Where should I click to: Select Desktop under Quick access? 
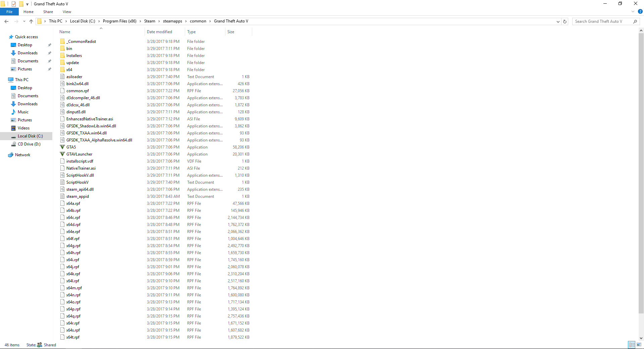coord(25,45)
